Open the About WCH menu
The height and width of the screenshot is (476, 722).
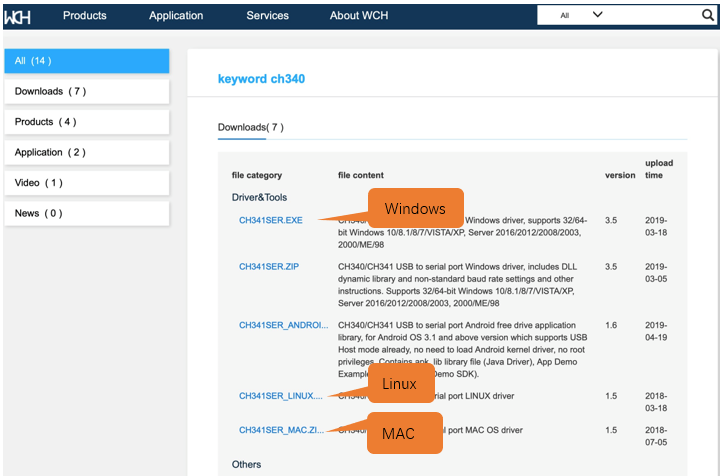[359, 16]
